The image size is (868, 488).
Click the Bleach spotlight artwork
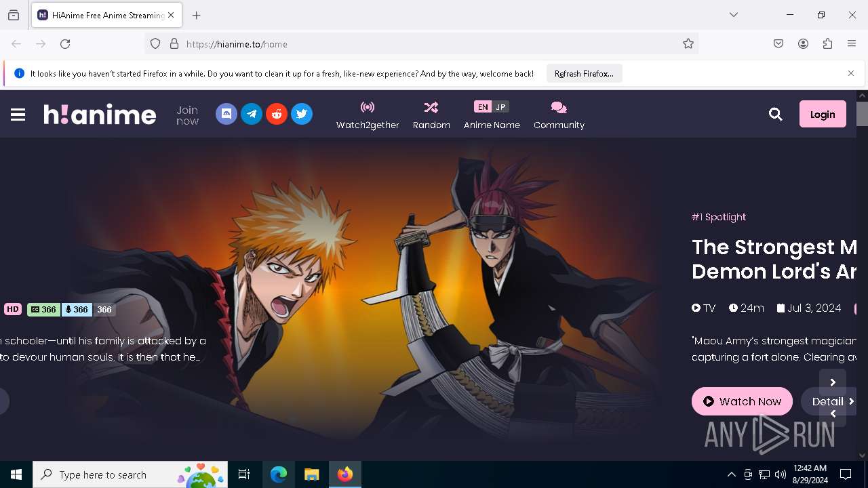[366, 291]
